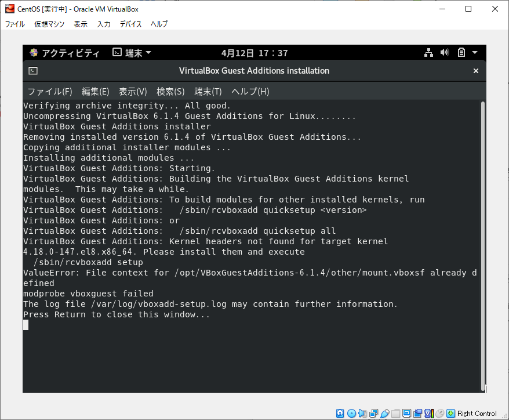The width and height of the screenshot is (509, 420).
Task: Open VirtualBox 仮想マシン menu
Action: point(49,24)
